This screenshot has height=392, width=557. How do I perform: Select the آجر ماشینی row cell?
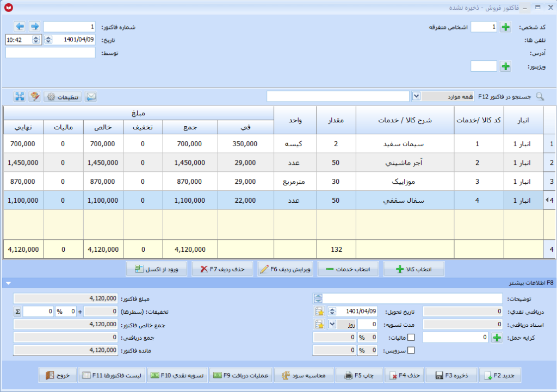[x=405, y=163]
